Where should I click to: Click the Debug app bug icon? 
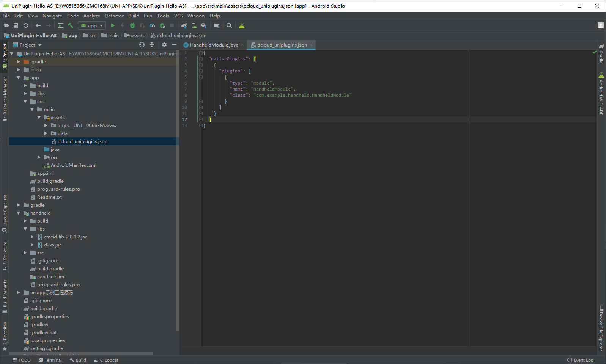coord(132,25)
